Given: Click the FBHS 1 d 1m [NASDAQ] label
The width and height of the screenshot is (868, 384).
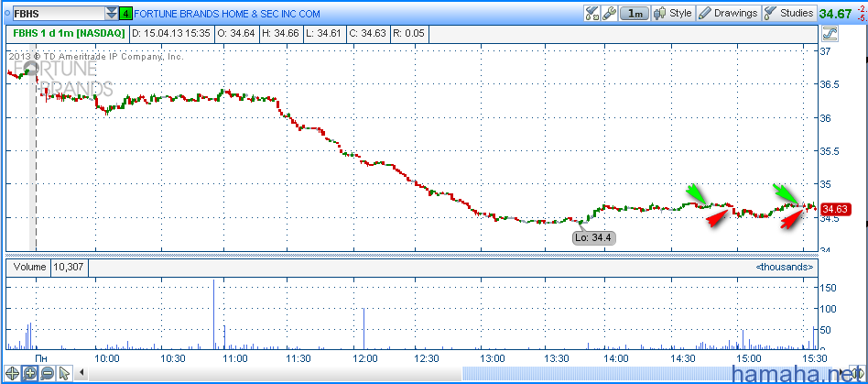Looking at the screenshot, I should click(x=70, y=34).
